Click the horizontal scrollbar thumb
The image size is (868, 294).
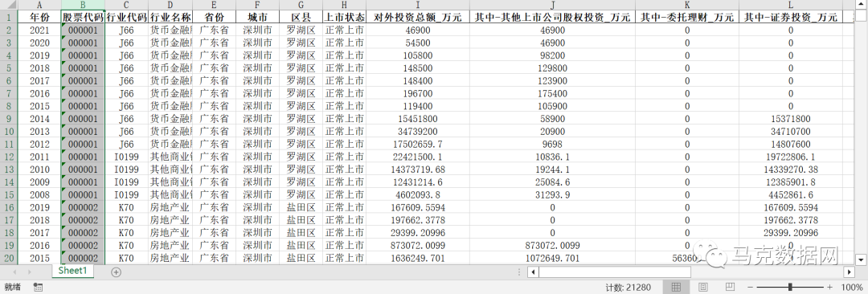coord(615,272)
